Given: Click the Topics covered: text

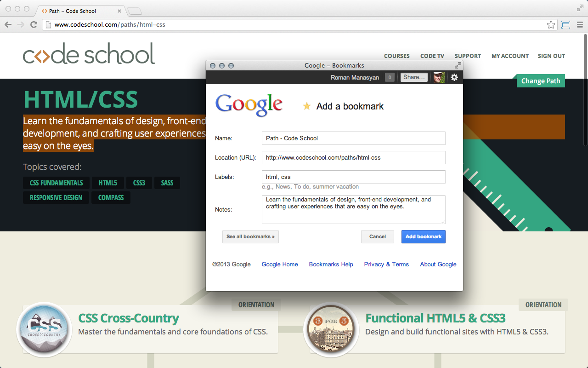Looking at the screenshot, I should 52,167.
